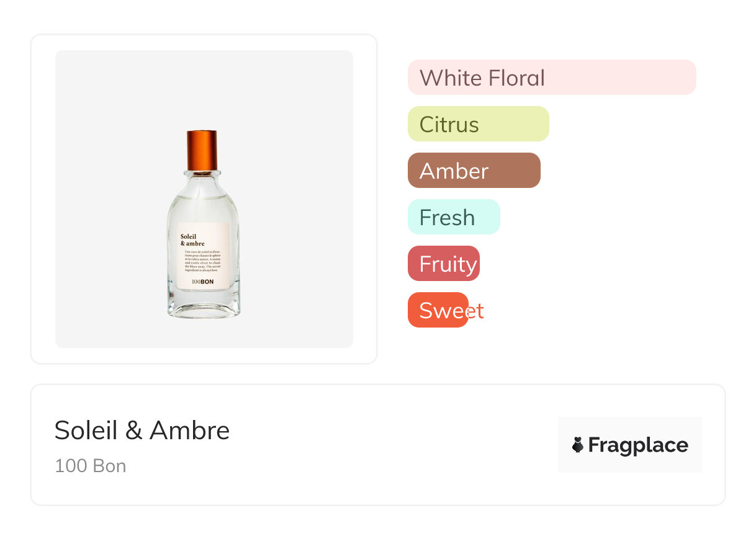This screenshot has width=756, height=536.
Task: Click the 'Floral' word in White Floral
Action: coord(516,78)
